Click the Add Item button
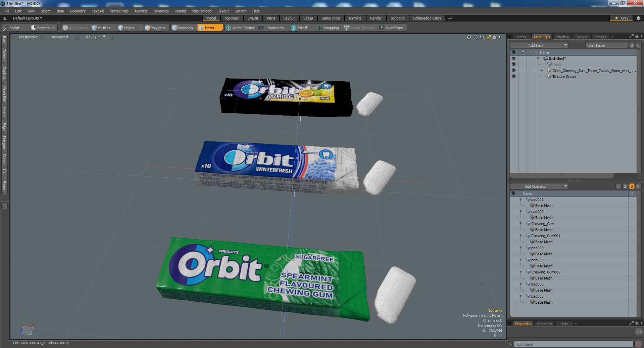 (x=536, y=45)
